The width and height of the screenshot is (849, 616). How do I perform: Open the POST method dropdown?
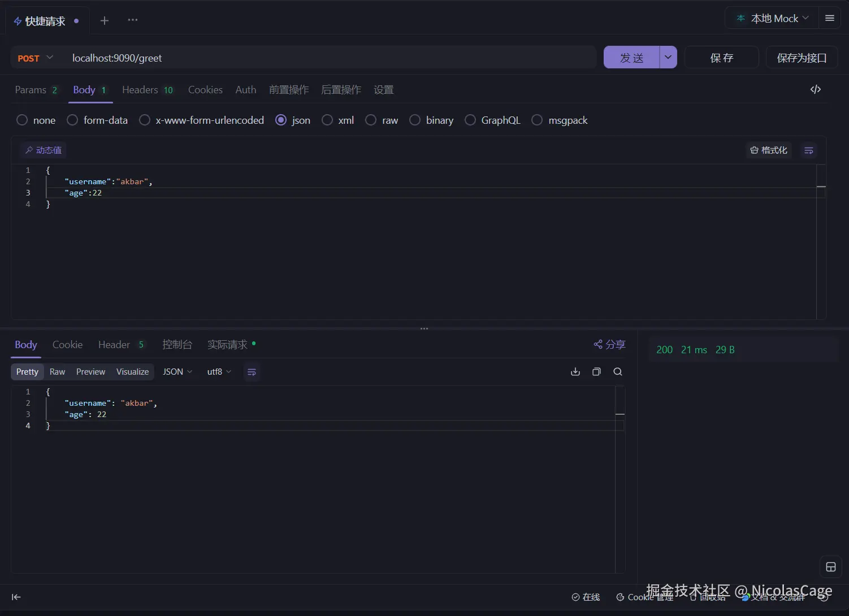[35, 58]
